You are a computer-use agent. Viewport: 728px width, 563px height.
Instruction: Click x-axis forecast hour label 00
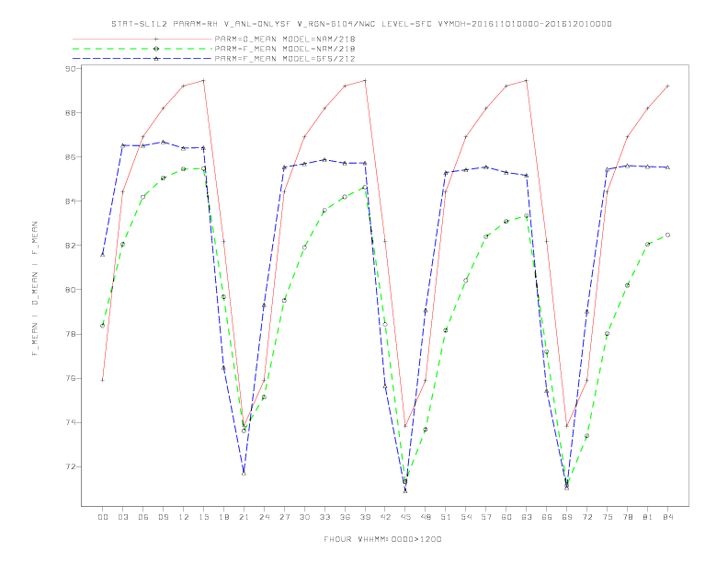tap(103, 517)
